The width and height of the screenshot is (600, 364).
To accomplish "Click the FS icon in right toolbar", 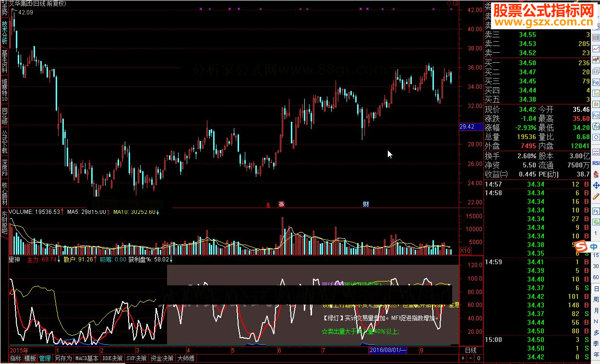I will coord(596,211).
